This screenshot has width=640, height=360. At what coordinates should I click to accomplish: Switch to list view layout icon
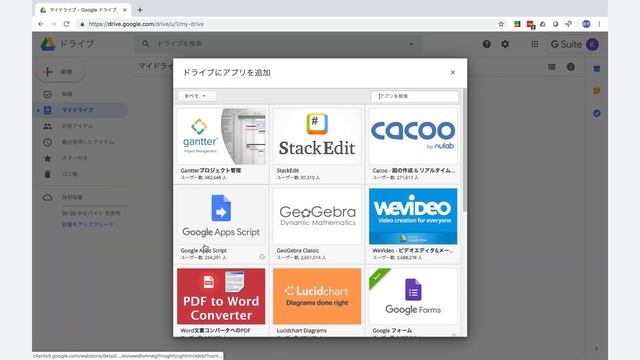click(551, 67)
